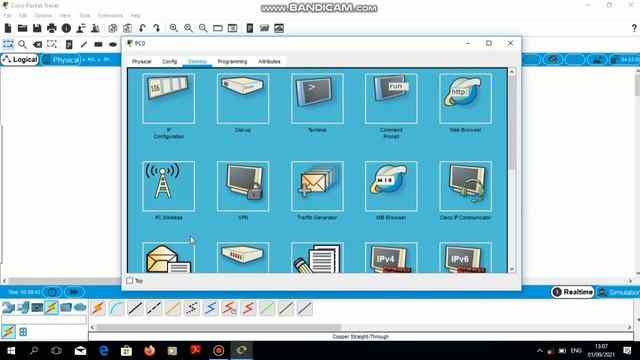The height and width of the screenshot is (360, 640).
Task: Pick the automatic connection lightning cable
Action: pos(98,308)
